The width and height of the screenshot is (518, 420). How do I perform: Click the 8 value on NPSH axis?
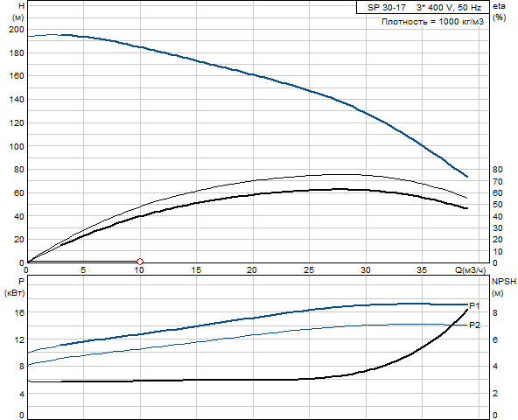[x=495, y=312]
